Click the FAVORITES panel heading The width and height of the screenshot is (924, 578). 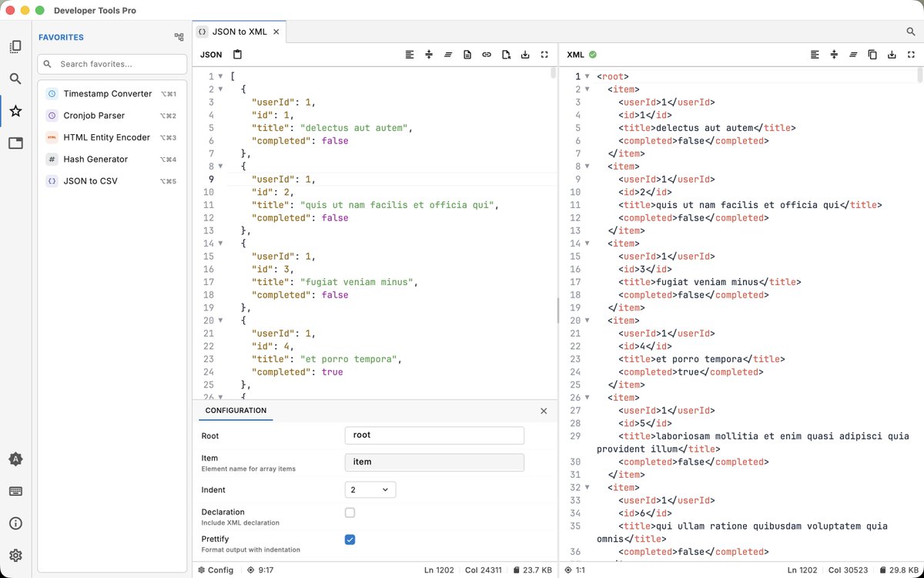62,37
